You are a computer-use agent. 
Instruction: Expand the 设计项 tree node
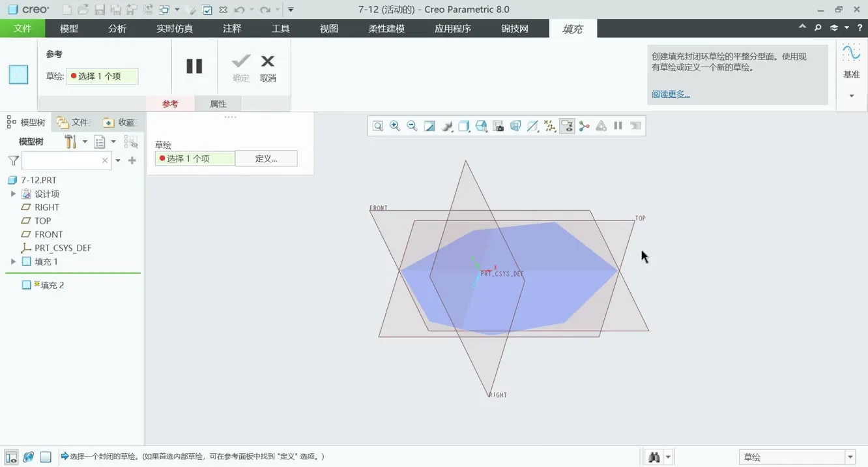click(13, 194)
